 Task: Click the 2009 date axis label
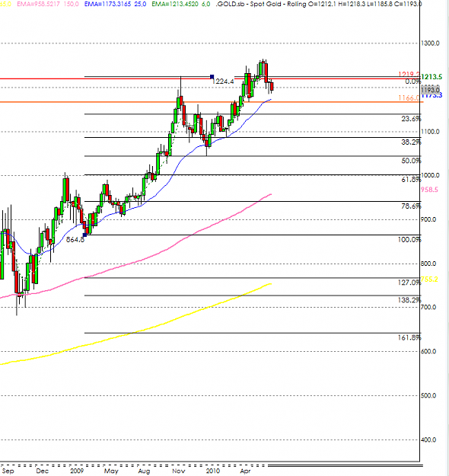coord(77,471)
